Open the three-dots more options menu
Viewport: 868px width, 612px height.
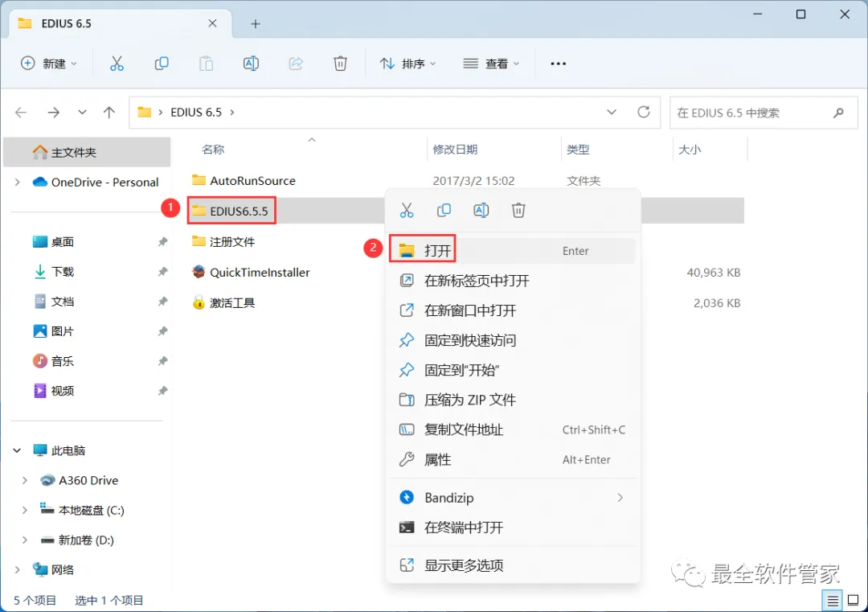coord(558,64)
